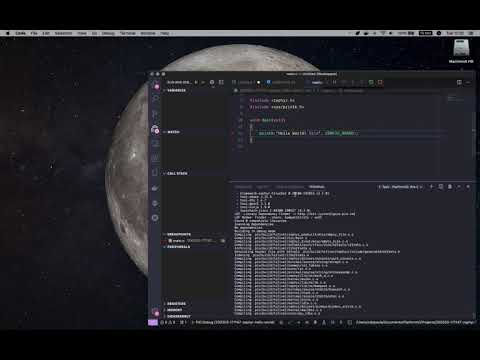Image resolution: width=480 pixels, height=360 pixels.
Task: Click errors and warnings count in status bar
Action: click(169, 322)
